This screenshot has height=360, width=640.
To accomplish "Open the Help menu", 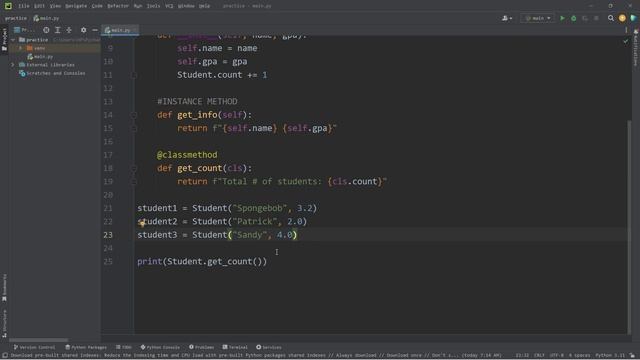I will tap(204, 6).
